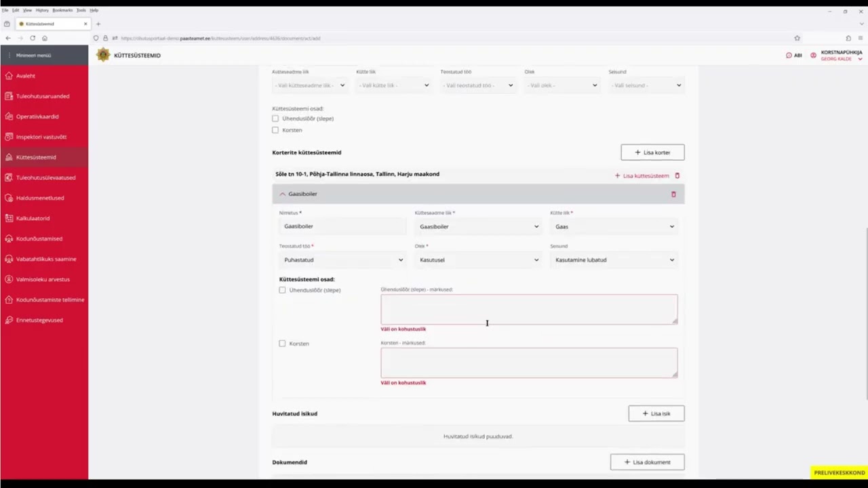Open Kütte liik Gaas dropdown
Image resolution: width=868 pixels, height=488 pixels.
tap(614, 226)
